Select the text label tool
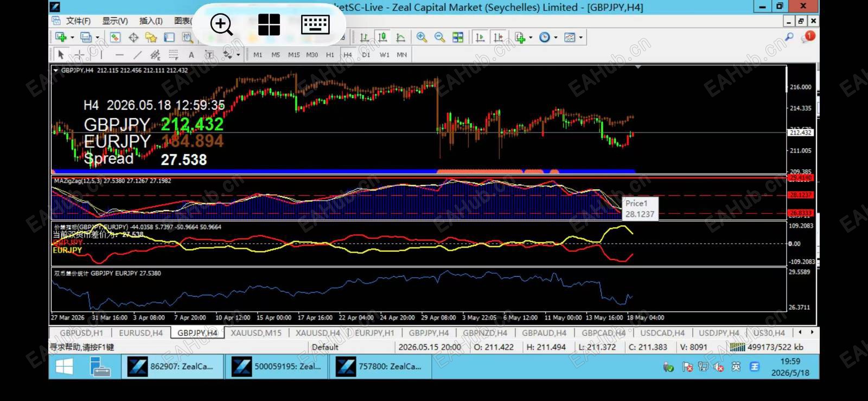Viewport: 868px width, 401px height. [209, 54]
